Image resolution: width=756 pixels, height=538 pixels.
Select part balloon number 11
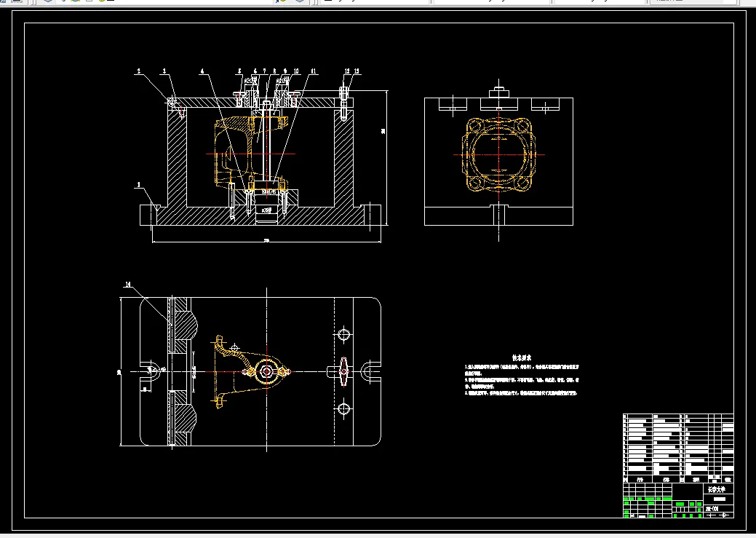(x=314, y=71)
